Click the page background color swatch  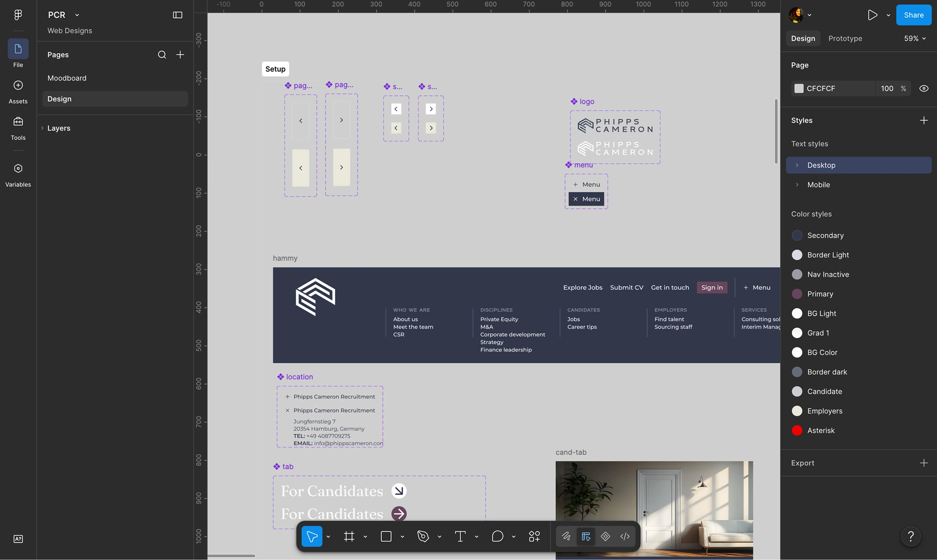click(799, 88)
